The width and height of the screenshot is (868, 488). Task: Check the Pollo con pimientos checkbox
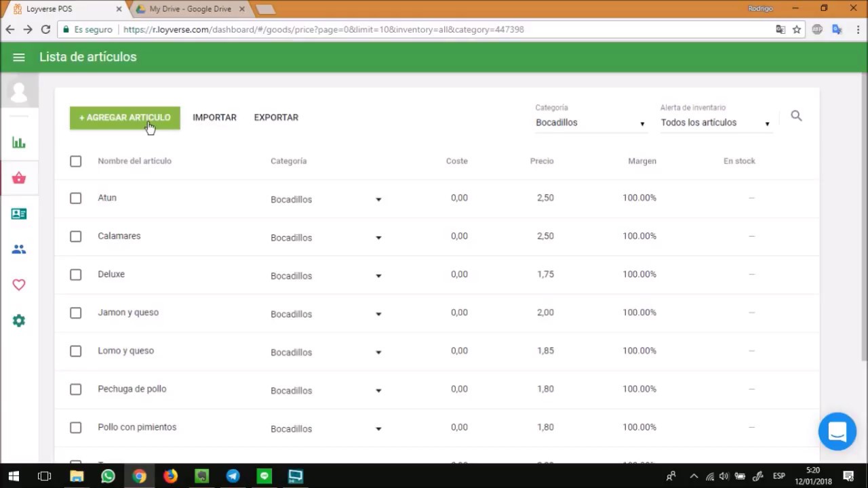[x=75, y=428]
